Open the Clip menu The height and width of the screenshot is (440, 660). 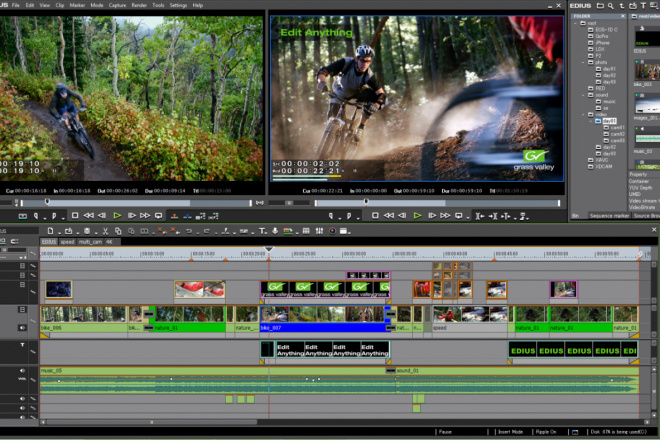point(60,5)
